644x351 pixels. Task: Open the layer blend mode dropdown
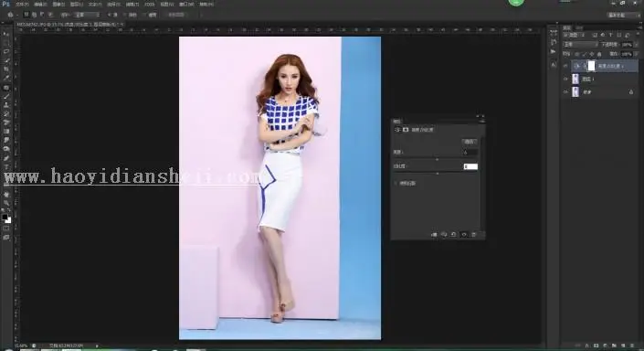(581, 45)
